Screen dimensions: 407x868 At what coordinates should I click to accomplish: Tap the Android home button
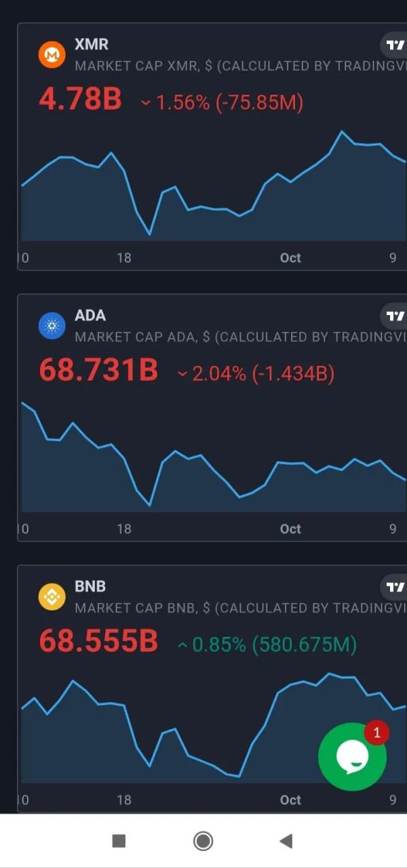coord(203,841)
